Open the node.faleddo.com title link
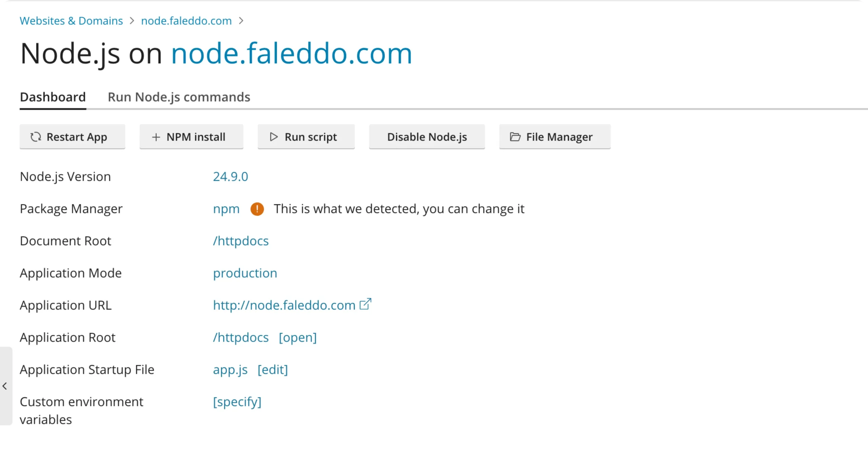The height and width of the screenshot is (462, 868). (x=292, y=54)
